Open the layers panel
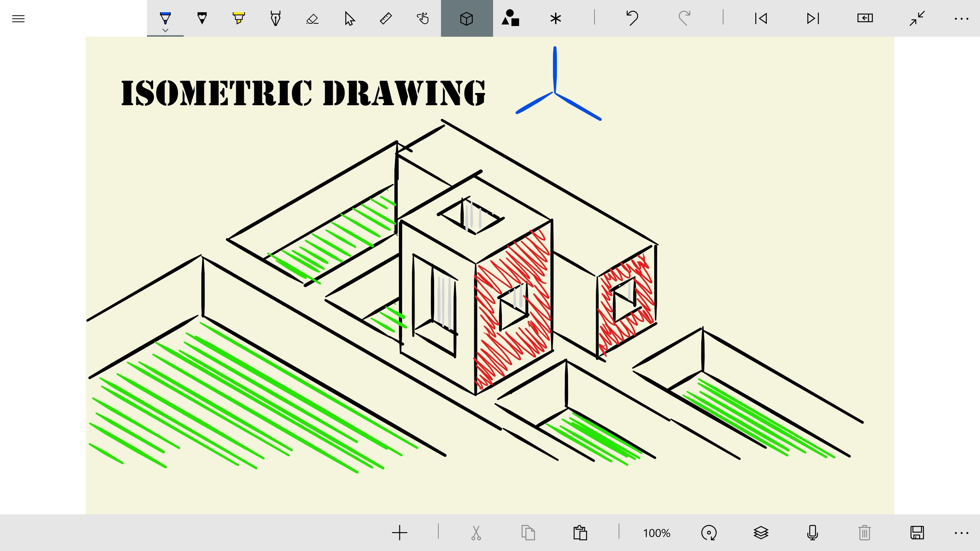This screenshot has height=551, width=980. [761, 533]
